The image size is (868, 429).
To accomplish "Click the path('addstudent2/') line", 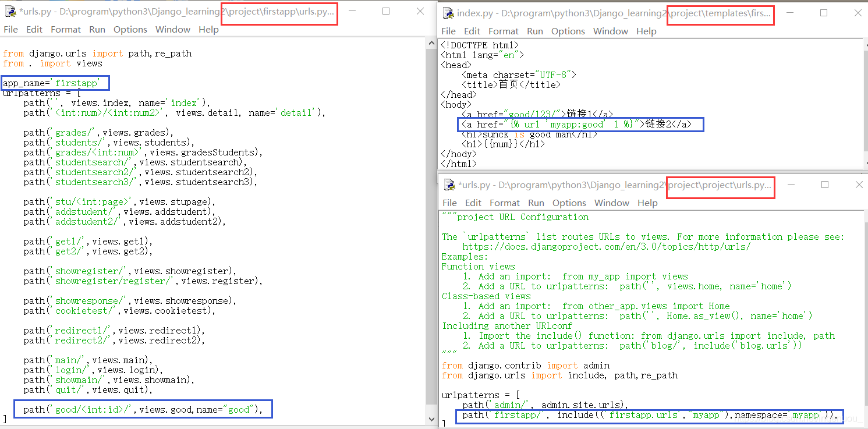I will 125,222.
